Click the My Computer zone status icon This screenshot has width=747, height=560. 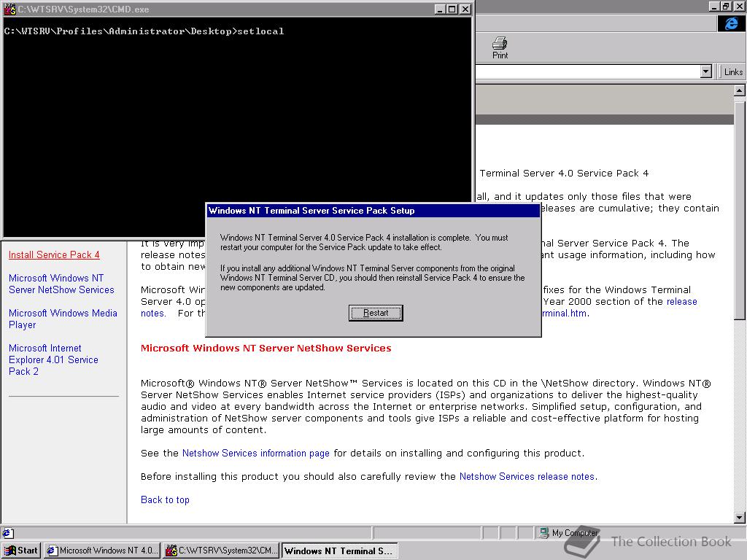point(543,533)
